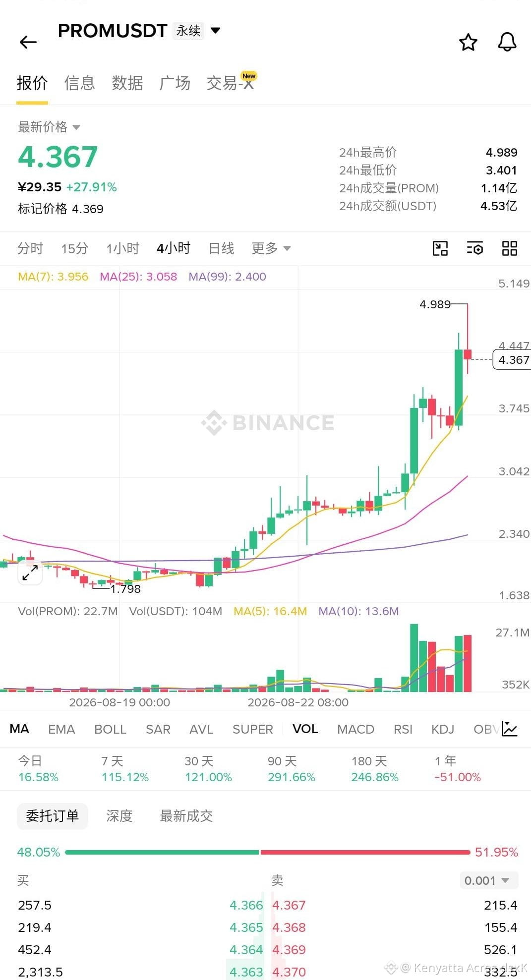Enable the BOLL indicator
Screen dimensions: 531x980
point(111,729)
